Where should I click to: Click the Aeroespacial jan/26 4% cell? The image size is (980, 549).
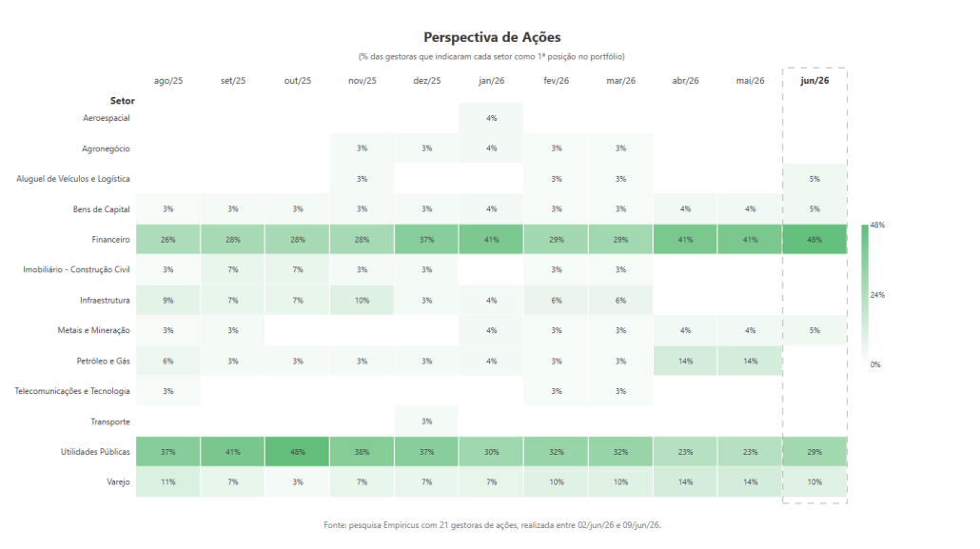point(491,118)
